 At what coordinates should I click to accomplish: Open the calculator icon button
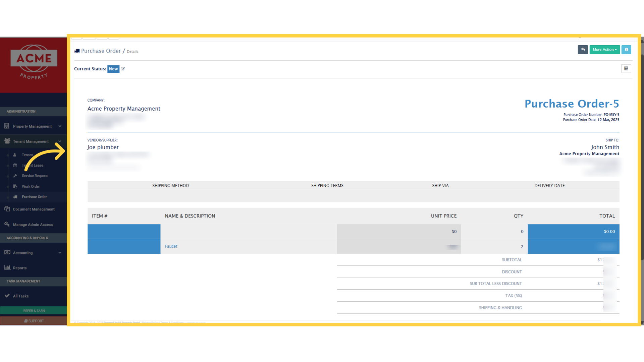pyautogui.click(x=626, y=69)
